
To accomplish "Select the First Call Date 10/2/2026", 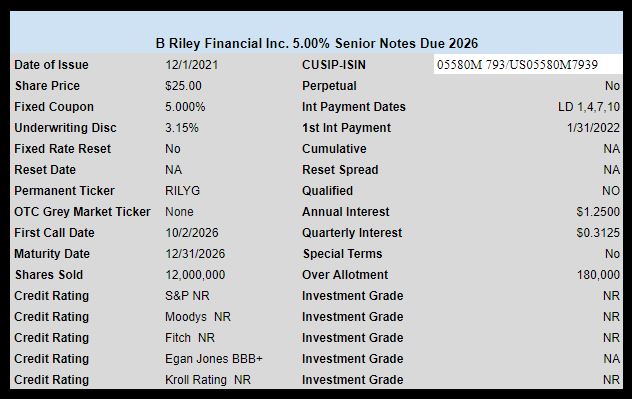I will click(192, 233).
